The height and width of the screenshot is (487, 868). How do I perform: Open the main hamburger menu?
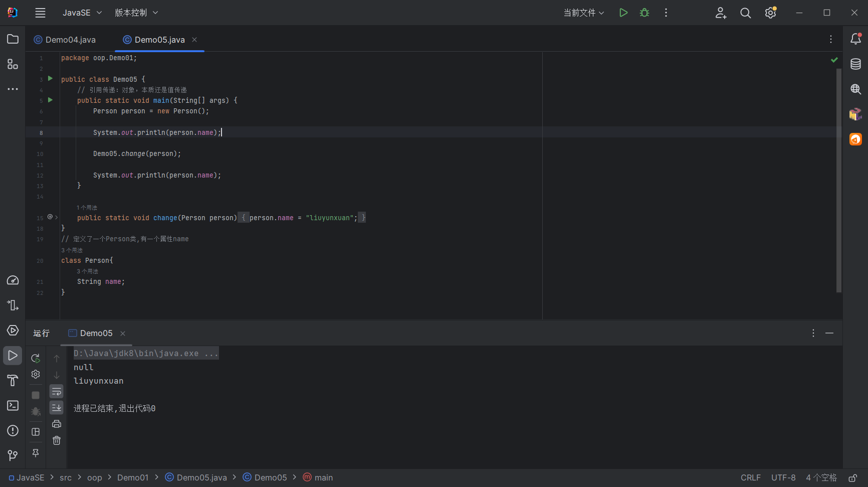click(x=40, y=13)
